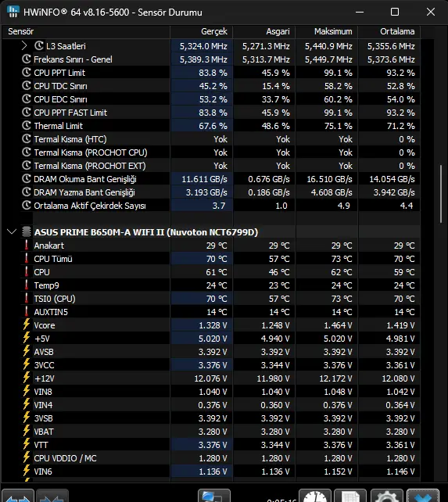
Task: Collapse the ASUS PRIME B650M-A WIFI II group
Action: [x=12, y=231]
